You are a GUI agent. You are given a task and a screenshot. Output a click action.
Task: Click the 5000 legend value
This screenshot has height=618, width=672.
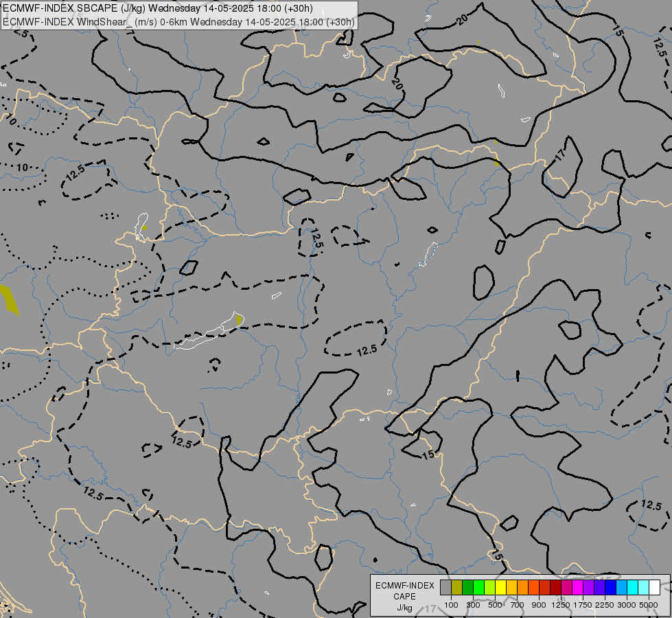pos(649,605)
